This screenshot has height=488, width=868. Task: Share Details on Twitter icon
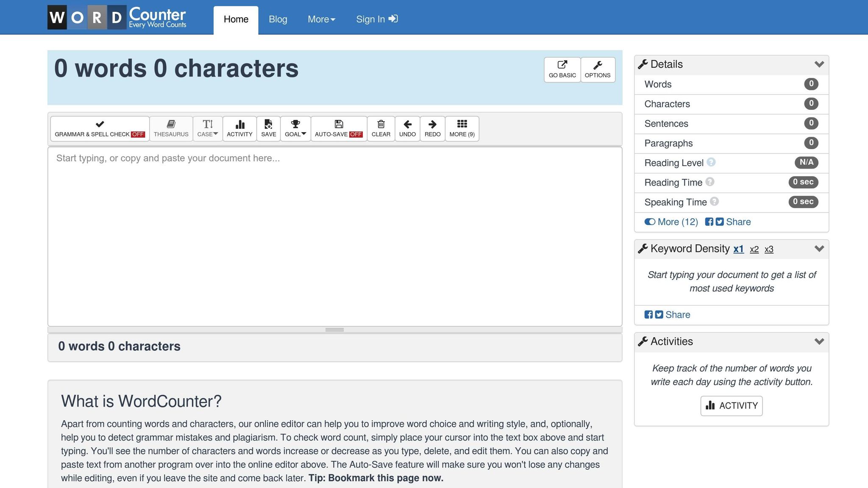point(720,222)
